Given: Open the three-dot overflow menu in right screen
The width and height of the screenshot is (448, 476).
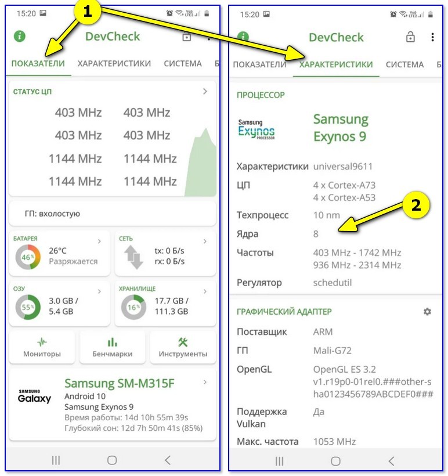Looking at the screenshot, I should 432,37.
